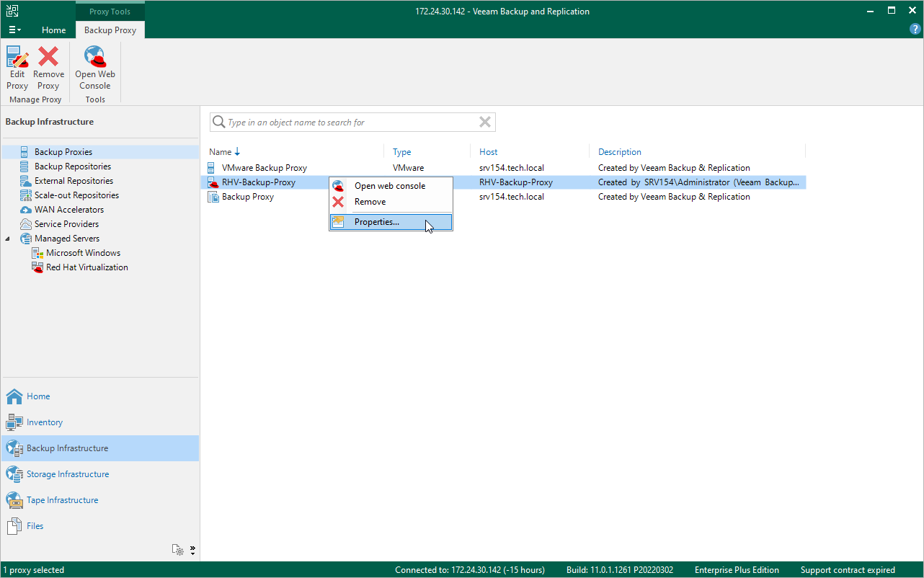The height and width of the screenshot is (578, 924).
Task: Select the Proxy Tools contextual tab label
Action: click(x=110, y=12)
